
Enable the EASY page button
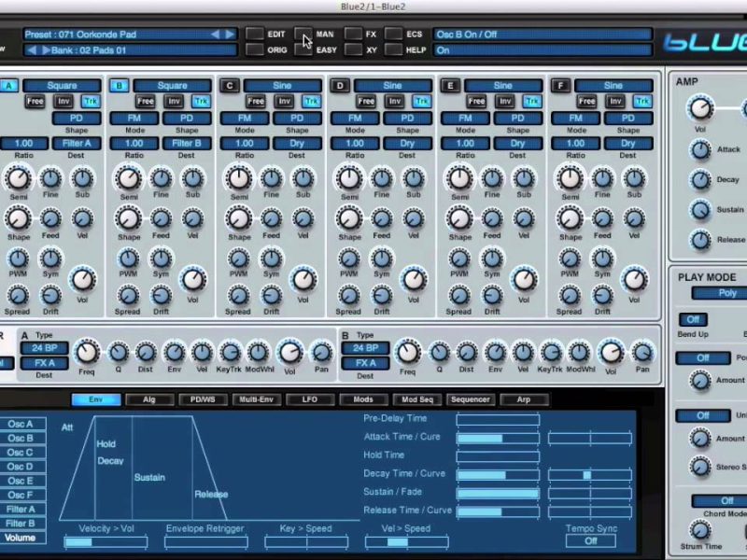click(x=303, y=49)
